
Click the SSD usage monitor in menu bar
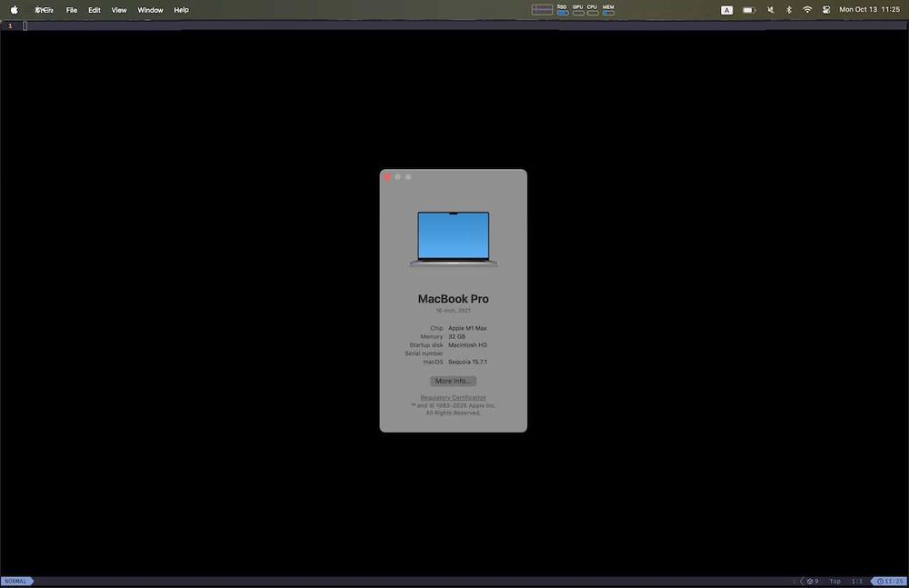point(562,10)
